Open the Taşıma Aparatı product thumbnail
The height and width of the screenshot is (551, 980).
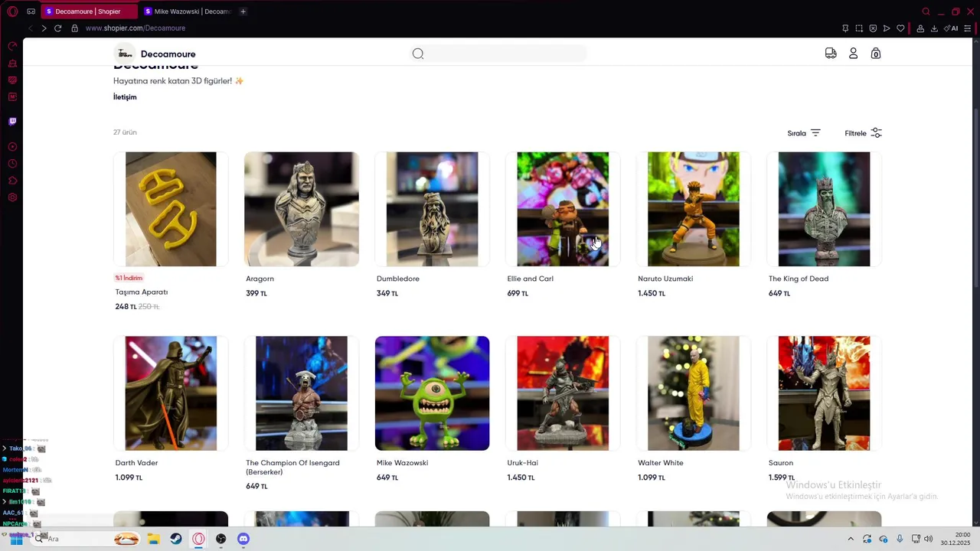tap(171, 209)
